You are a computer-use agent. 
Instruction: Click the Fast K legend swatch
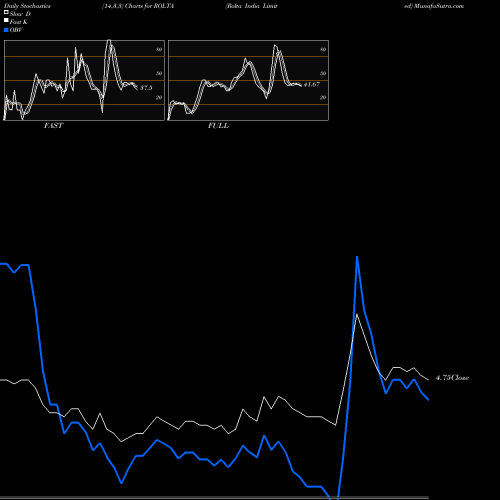pos(6,21)
